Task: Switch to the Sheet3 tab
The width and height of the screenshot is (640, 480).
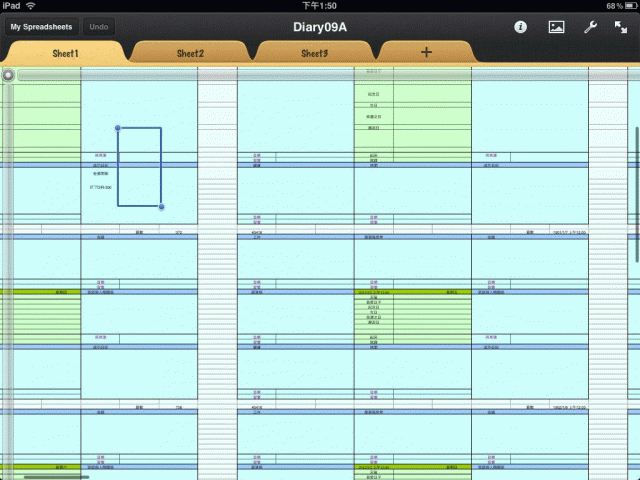Action: (314, 53)
